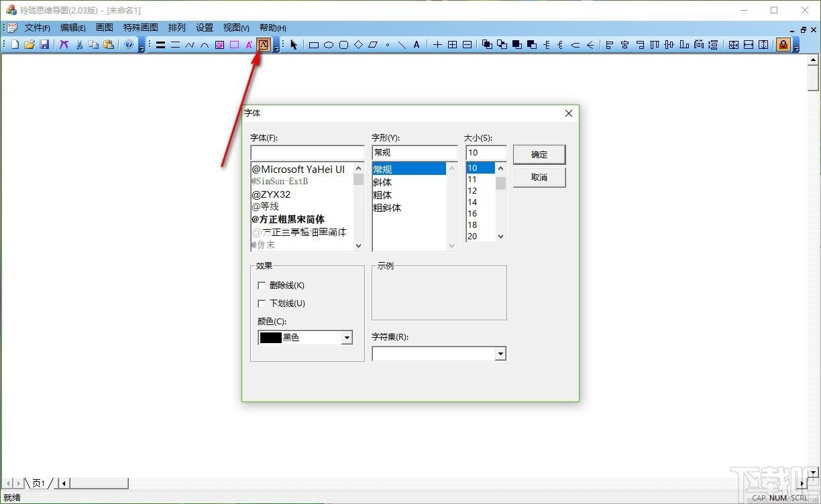Open the 视图(V) menu
The height and width of the screenshot is (504, 821).
[236, 27]
